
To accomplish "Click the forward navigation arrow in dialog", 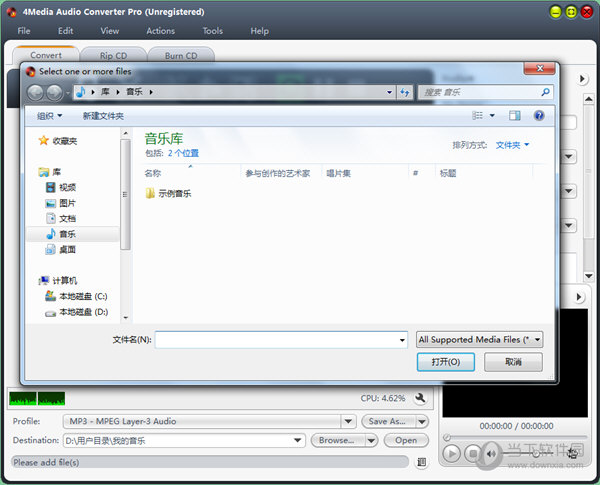I will [x=54, y=92].
